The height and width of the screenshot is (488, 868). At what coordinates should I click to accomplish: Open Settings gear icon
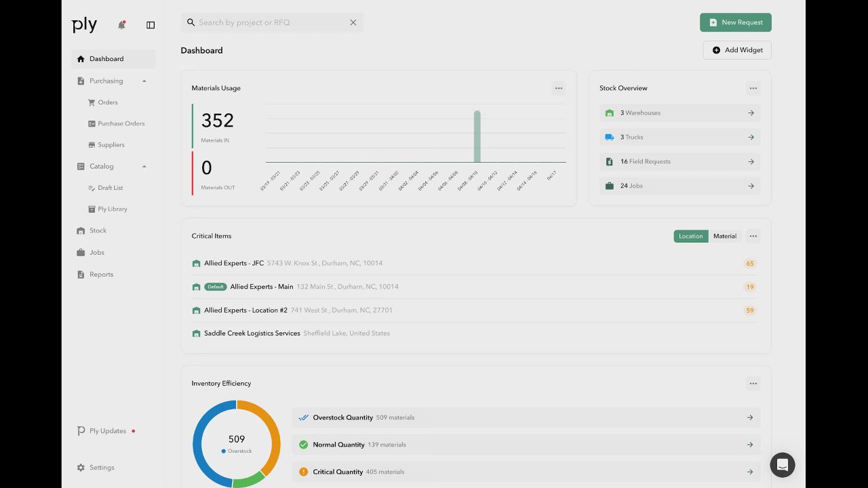tap(81, 468)
